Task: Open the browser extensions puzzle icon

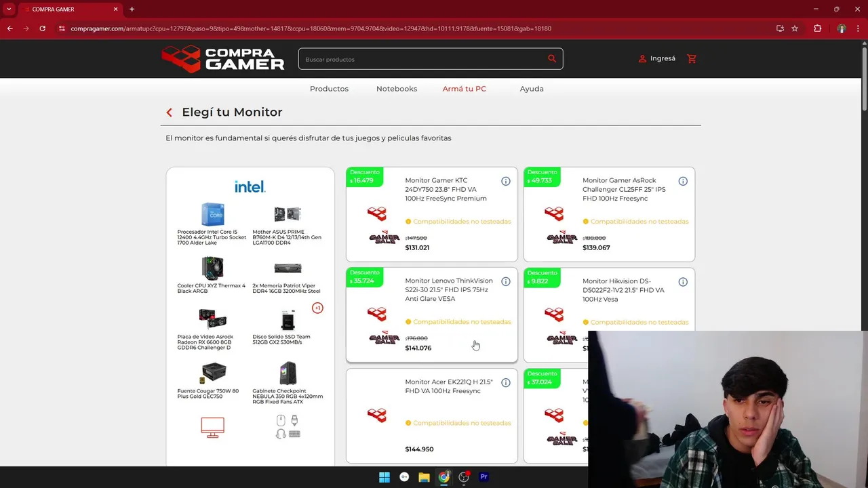Action: click(817, 28)
